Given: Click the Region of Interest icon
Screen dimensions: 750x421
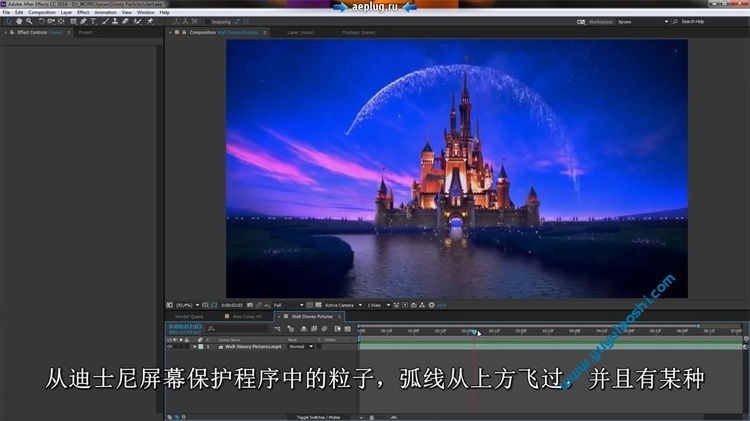Looking at the screenshot, I should (x=309, y=305).
